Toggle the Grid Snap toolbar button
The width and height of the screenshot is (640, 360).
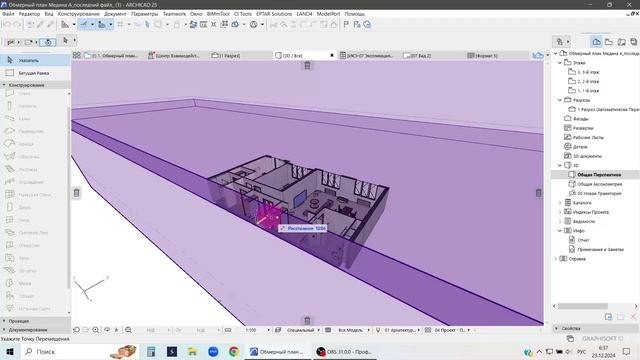tap(120, 24)
